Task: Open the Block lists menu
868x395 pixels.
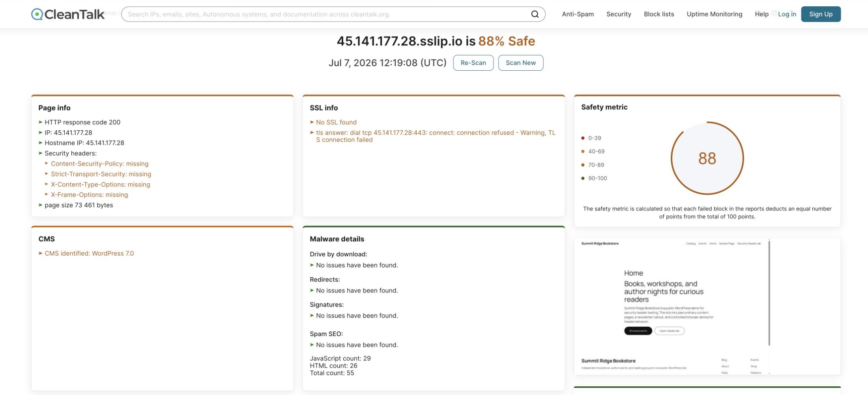Action: point(659,14)
